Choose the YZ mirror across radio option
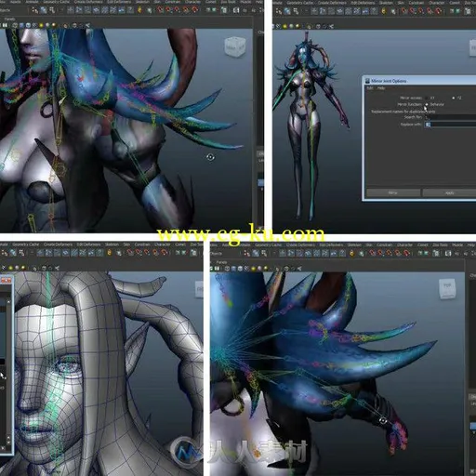Screen dimensions: 476x476 453,98
